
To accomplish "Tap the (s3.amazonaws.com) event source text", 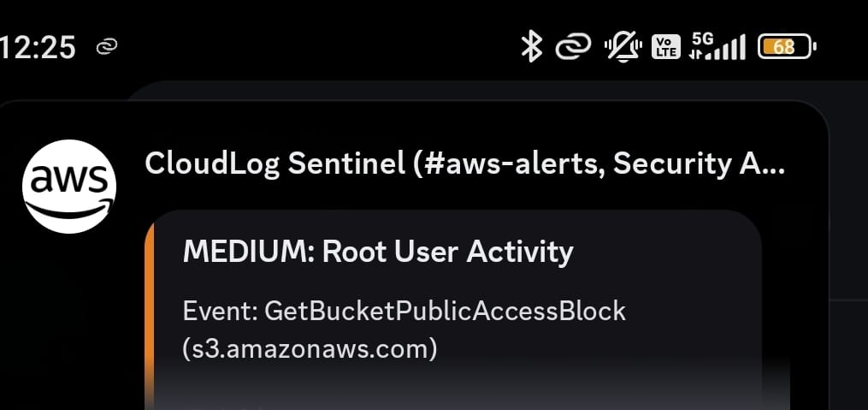I will (310, 349).
